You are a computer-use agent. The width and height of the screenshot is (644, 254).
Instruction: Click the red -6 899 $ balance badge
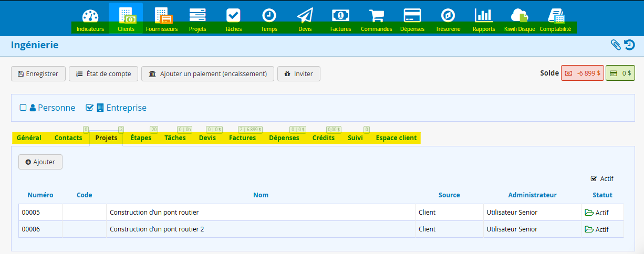click(582, 73)
